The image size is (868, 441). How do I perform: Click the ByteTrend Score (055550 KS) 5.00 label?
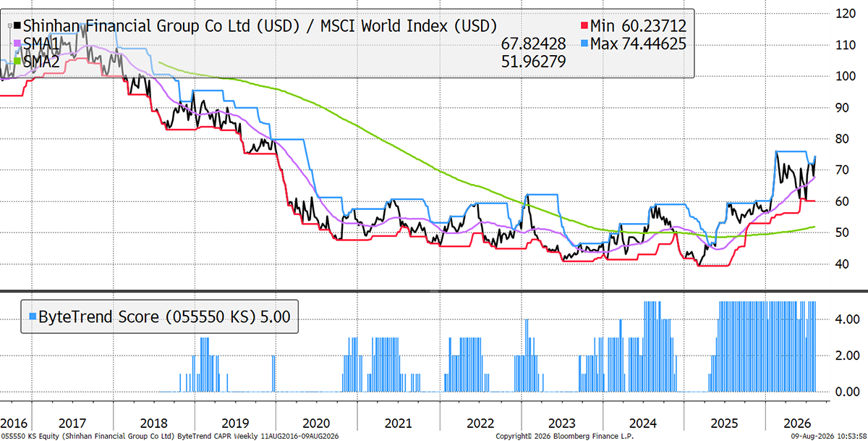point(164,317)
